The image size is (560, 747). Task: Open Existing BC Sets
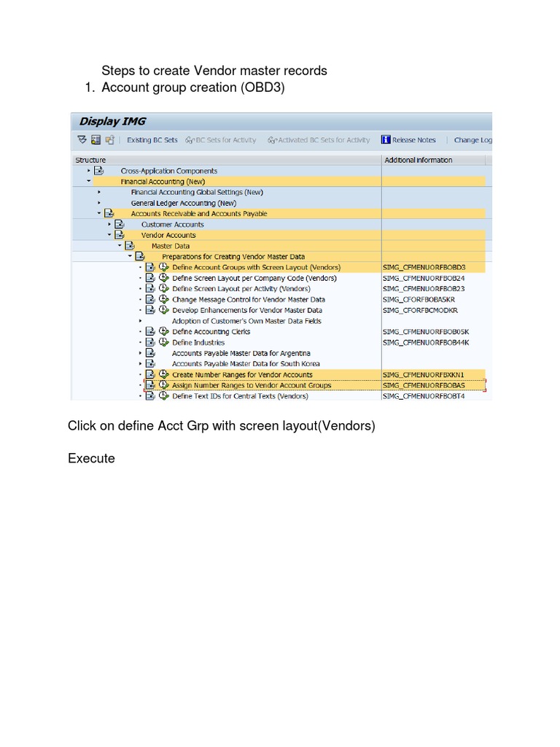[x=152, y=140]
